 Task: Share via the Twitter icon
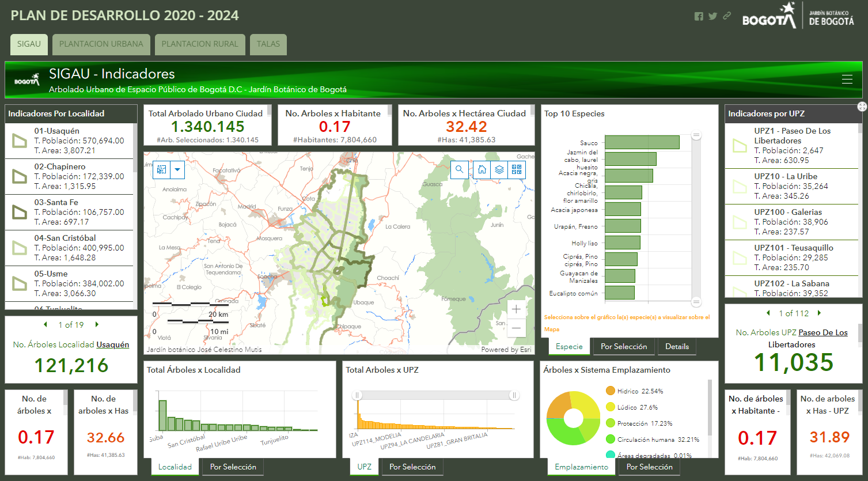point(713,16)
